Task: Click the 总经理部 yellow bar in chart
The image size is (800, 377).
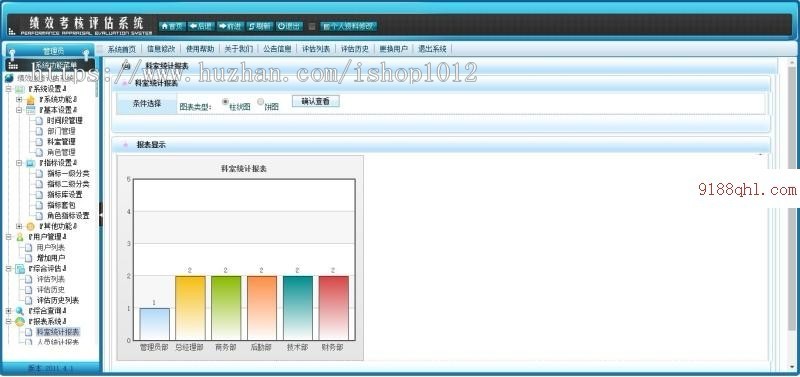Action: 190,308
